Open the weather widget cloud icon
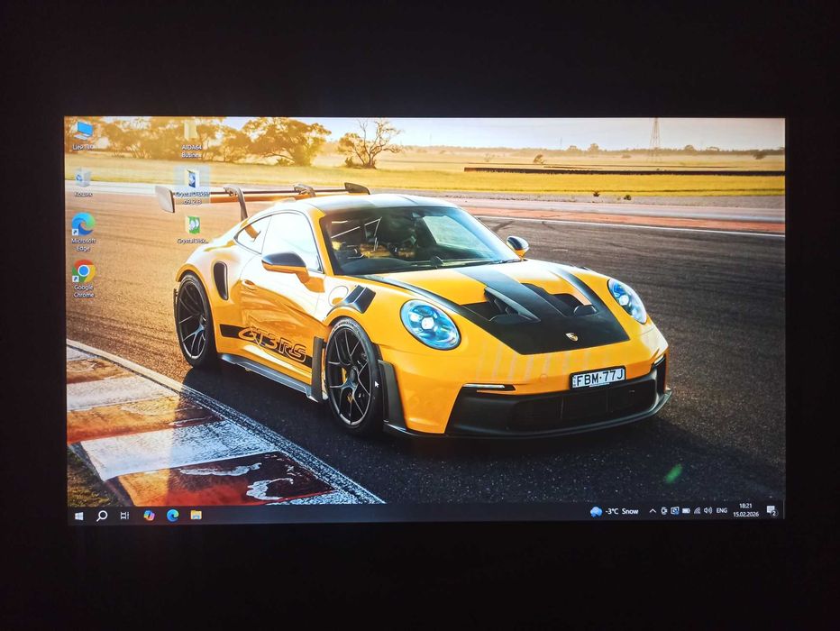The image size is (840, 631). [x=596, y=511]
